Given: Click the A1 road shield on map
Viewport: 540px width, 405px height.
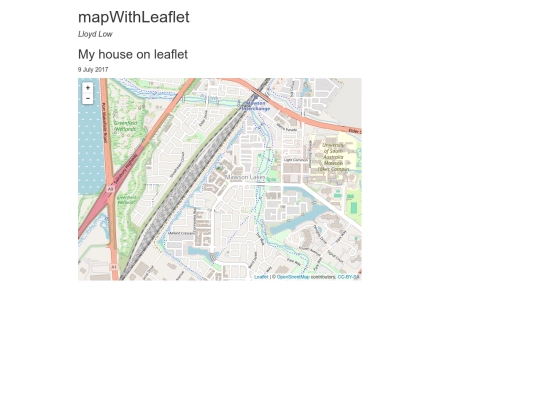Looking at the screenshot, I should pyautogui.click(x=114, y=267).
